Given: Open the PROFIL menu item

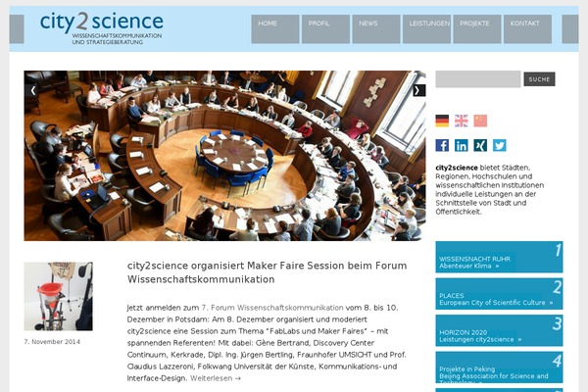Looking at the screenshot, I should 325,29.
